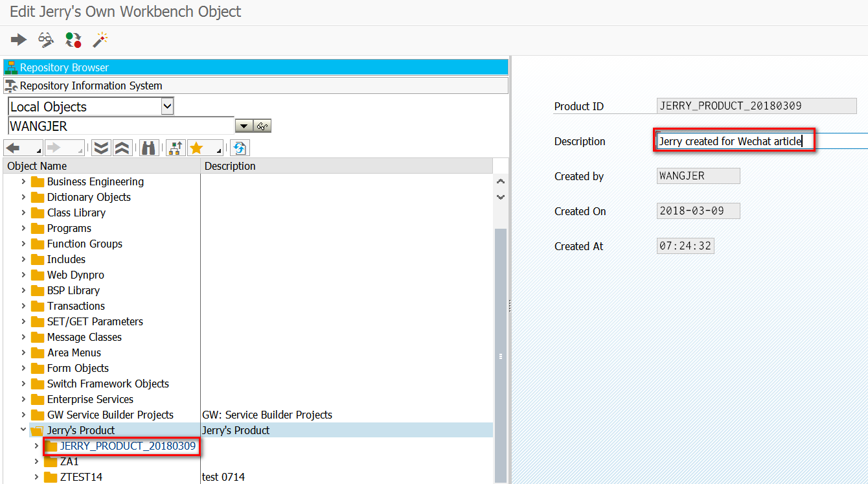This screenshot has height=484, width=868.
Task: Click the yellow star favorites icon
Action: (196, 148)
